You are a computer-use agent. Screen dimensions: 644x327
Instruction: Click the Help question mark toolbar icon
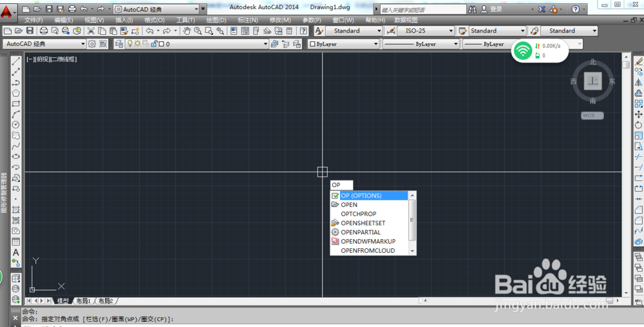pyautogui.click(x=303, y=31)
